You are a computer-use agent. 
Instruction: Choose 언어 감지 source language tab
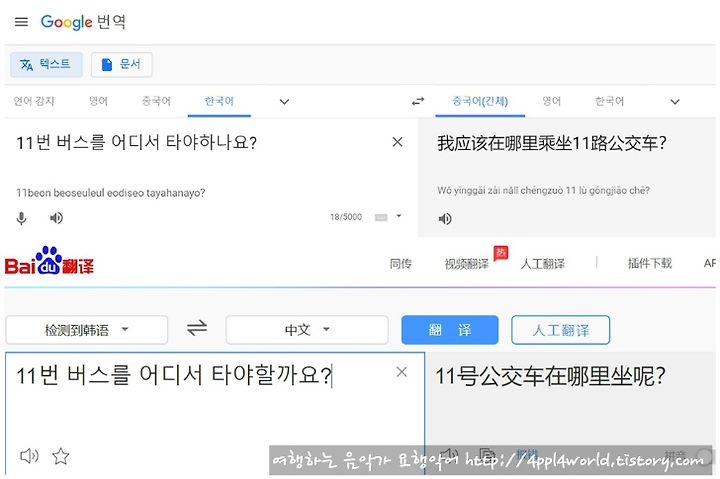click(x=34, y=101)
